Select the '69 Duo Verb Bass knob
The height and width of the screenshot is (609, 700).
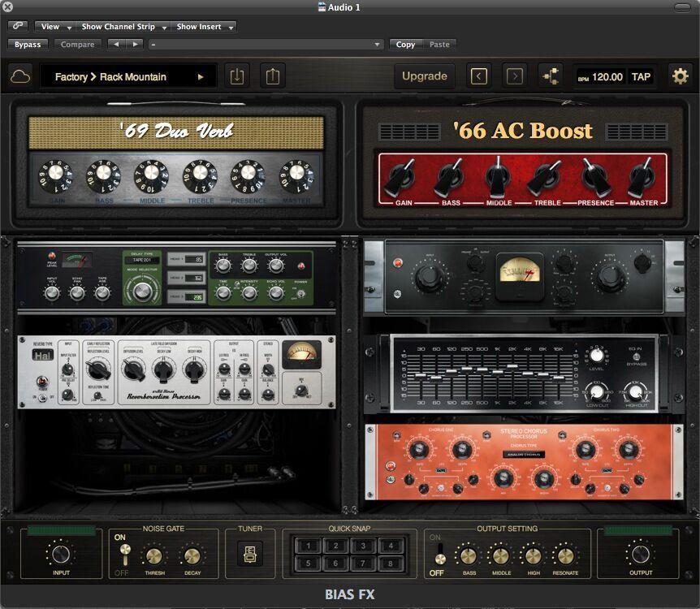tap(103, 176)
